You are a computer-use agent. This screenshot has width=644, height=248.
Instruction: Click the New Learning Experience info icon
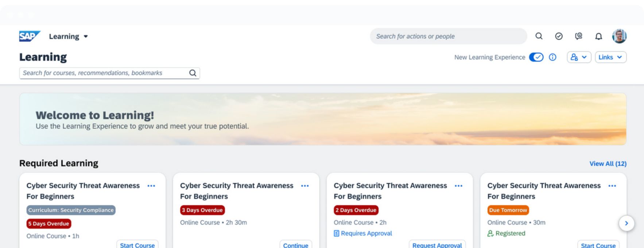coord(552,57)
